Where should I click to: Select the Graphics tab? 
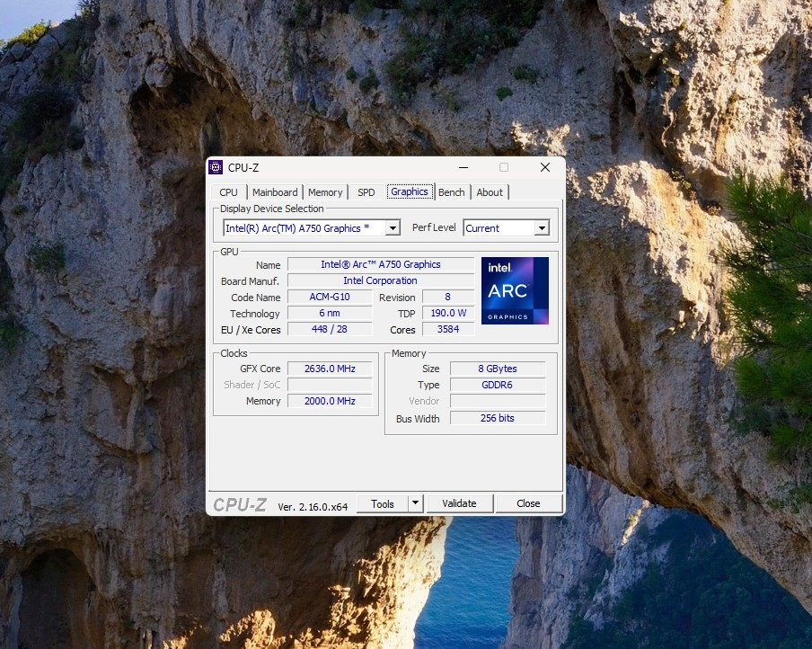409,191
